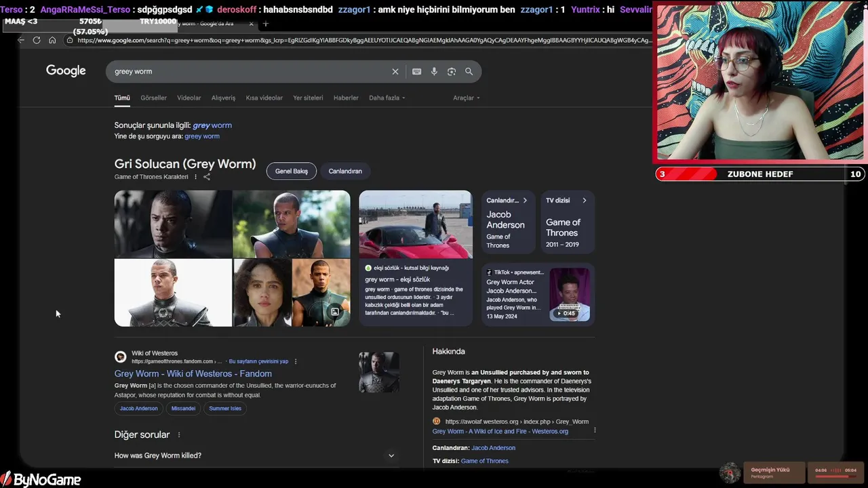Open the white-background Grey Worm image

(x=173, y=293)
